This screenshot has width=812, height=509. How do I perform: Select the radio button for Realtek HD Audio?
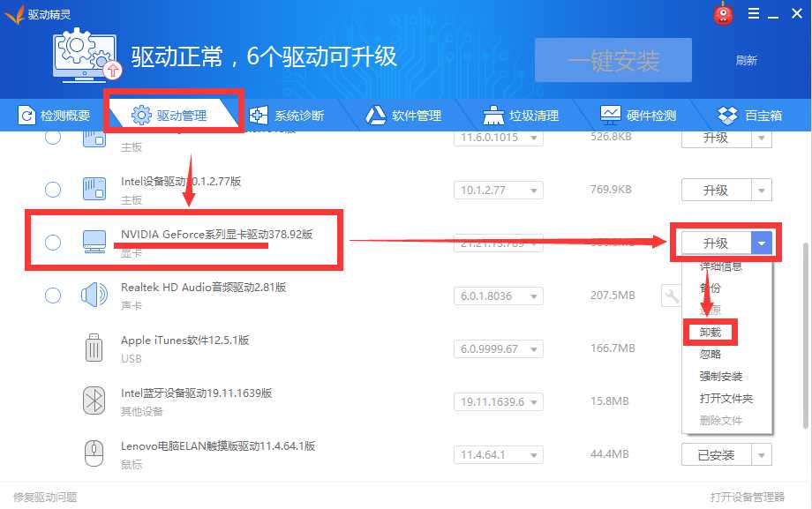(53, 296)
